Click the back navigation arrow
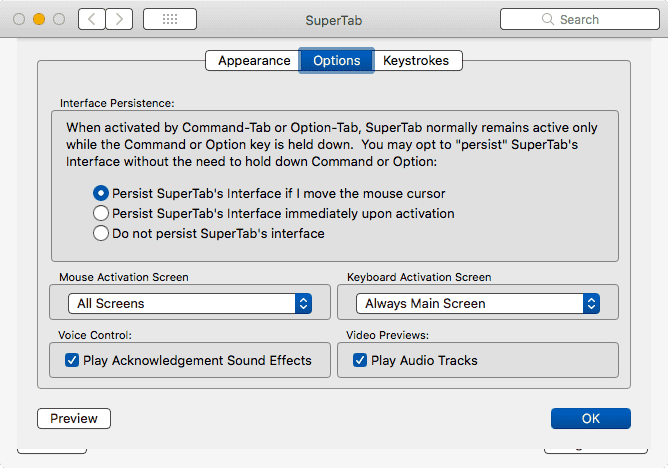 (x=92, y=19)
